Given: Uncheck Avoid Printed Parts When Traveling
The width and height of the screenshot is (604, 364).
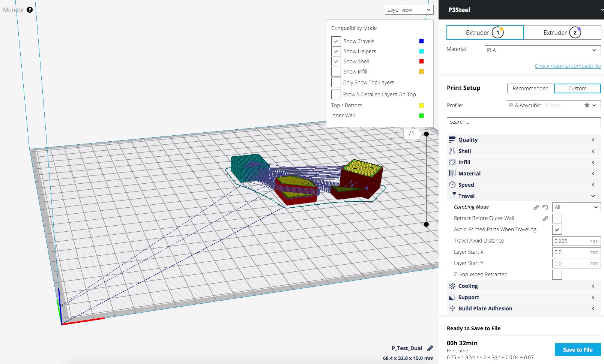Looking at the screenshot, I should pyautogui.click(x=557, y=230).
